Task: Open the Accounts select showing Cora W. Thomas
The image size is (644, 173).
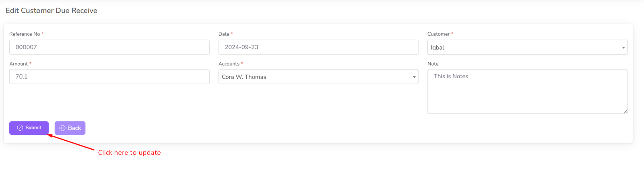Action: tap(314, 77)
